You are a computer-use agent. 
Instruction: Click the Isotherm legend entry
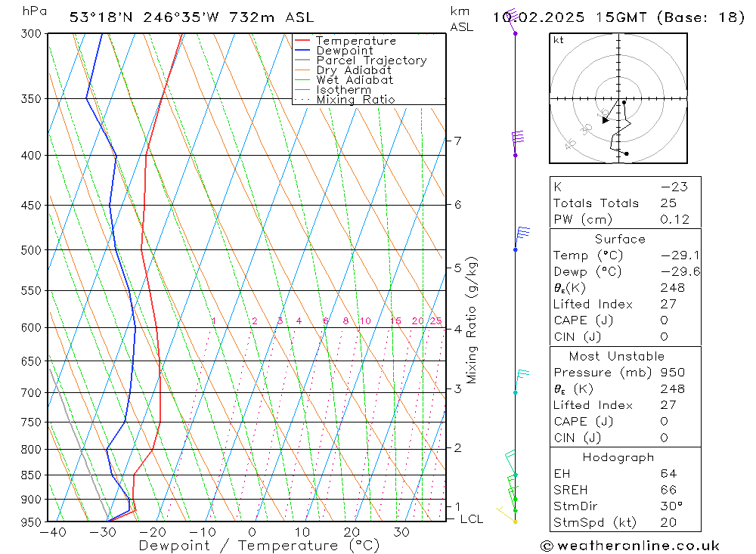pos(344,90)
